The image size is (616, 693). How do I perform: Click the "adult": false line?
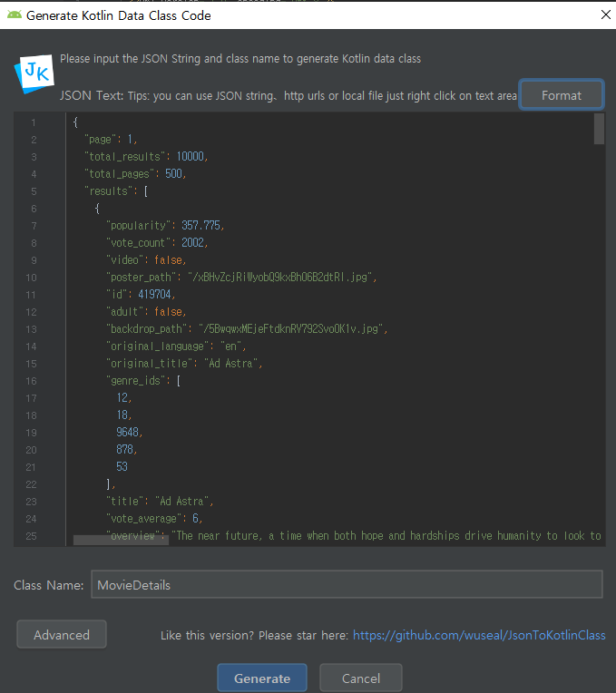coord(146,312)
